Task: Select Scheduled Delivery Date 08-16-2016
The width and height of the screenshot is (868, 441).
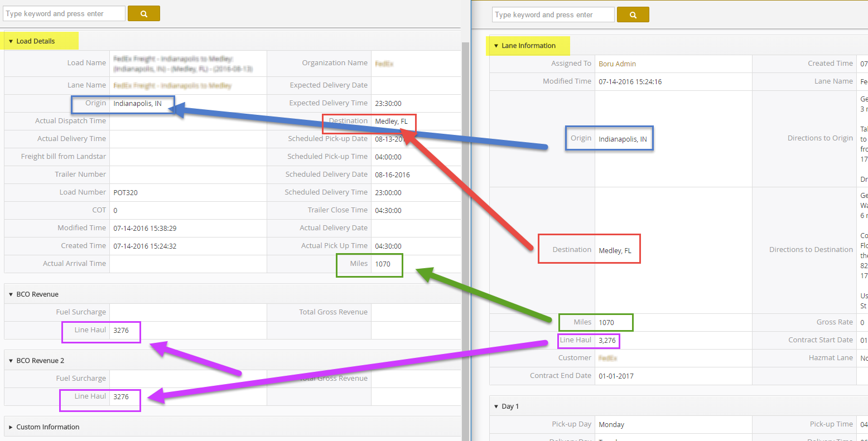Action: 392,175
